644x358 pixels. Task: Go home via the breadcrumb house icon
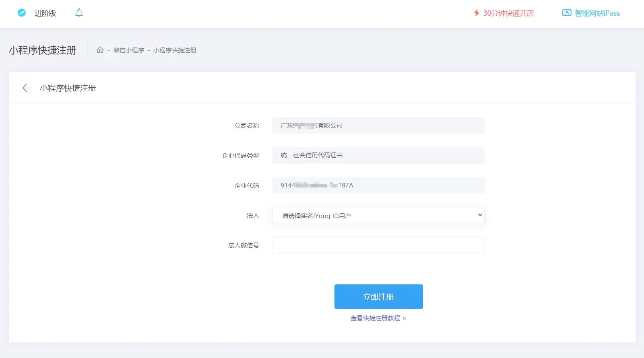(x=100, y=50)
